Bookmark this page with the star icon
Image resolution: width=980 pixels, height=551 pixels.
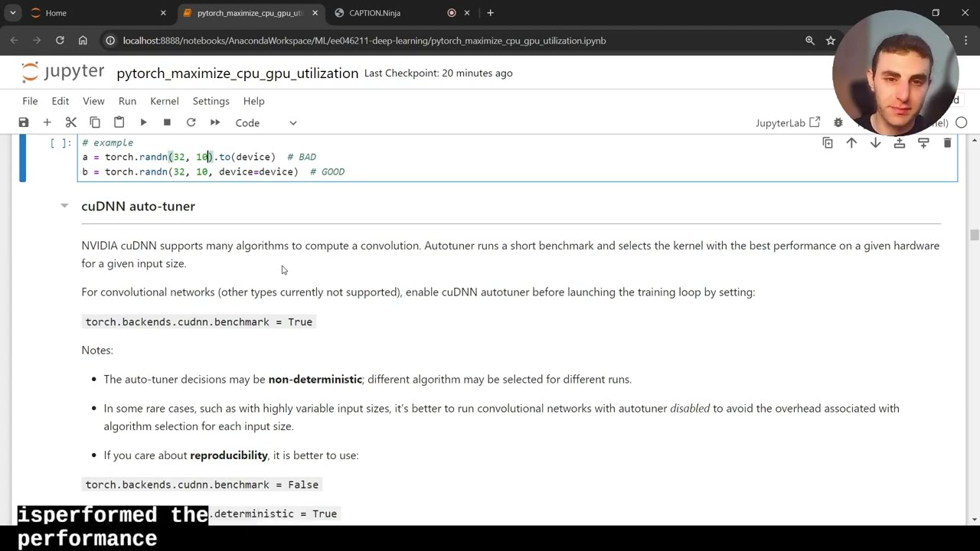point(831,41)
